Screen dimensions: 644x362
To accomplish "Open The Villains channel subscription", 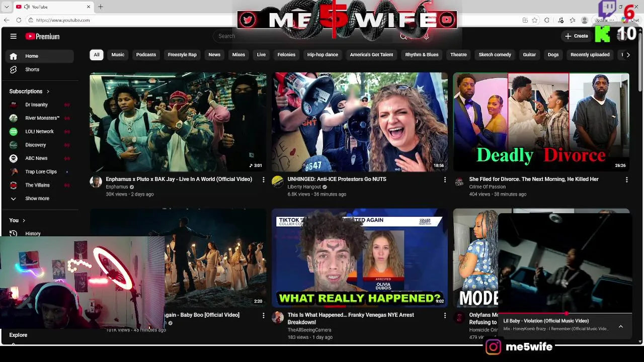I will [40, 185].
